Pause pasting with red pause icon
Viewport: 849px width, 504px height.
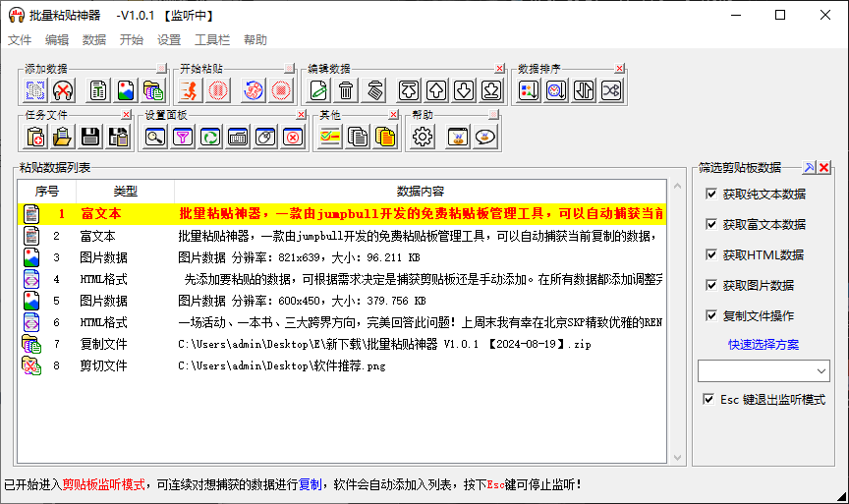[x=218, y=90]
